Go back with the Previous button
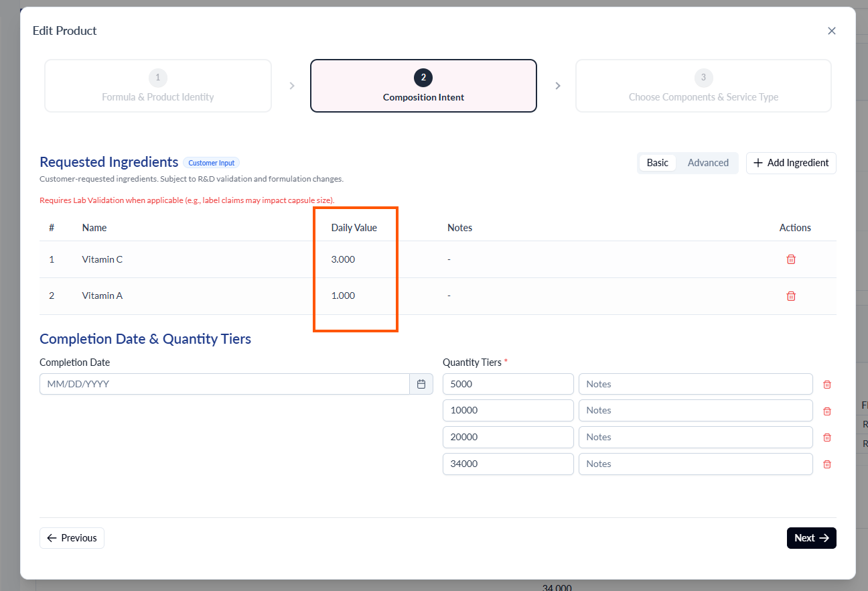The image size is (868, 591). point(72,538)
